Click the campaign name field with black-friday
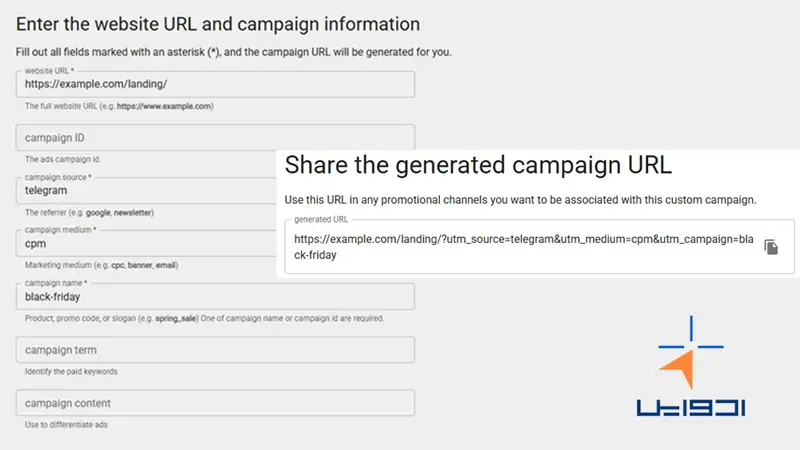The width and height of the screenshot is (800, 450). point(215,296)
